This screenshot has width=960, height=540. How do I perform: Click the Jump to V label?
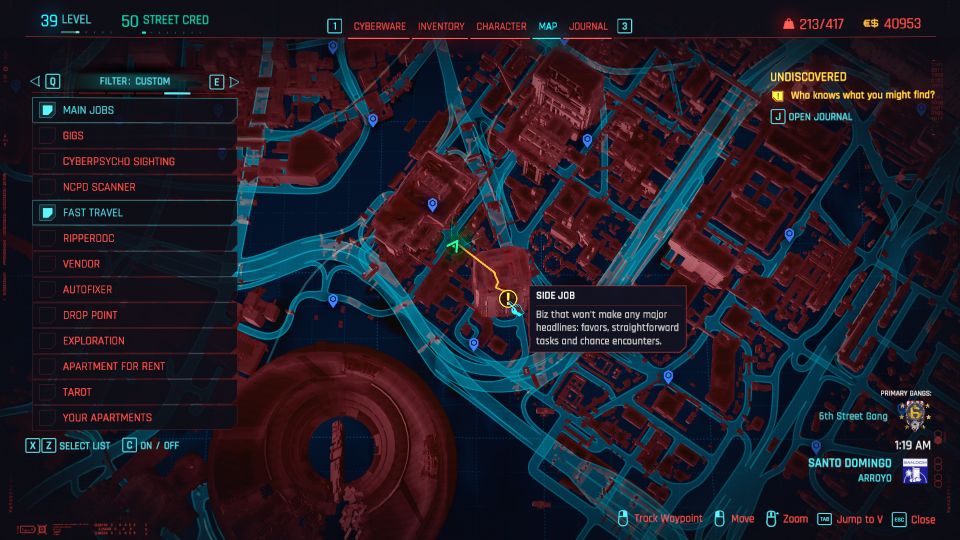pos(860,519)
